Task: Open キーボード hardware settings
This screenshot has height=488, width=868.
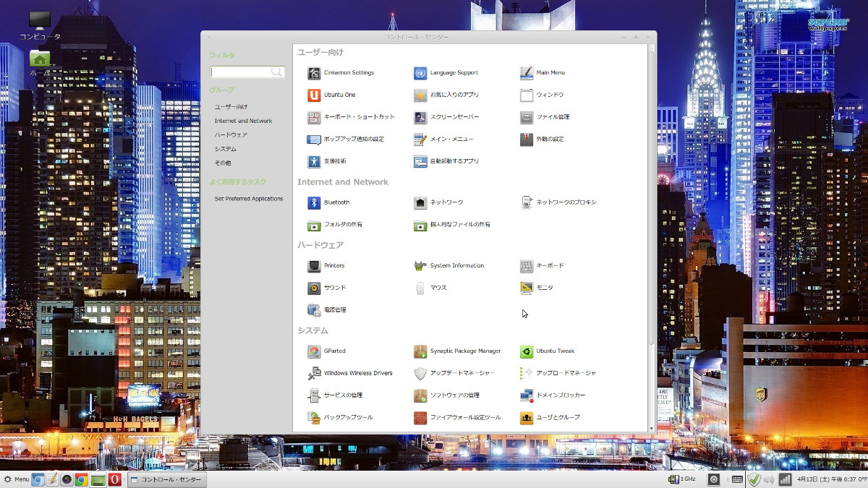Action: [542, 266]
